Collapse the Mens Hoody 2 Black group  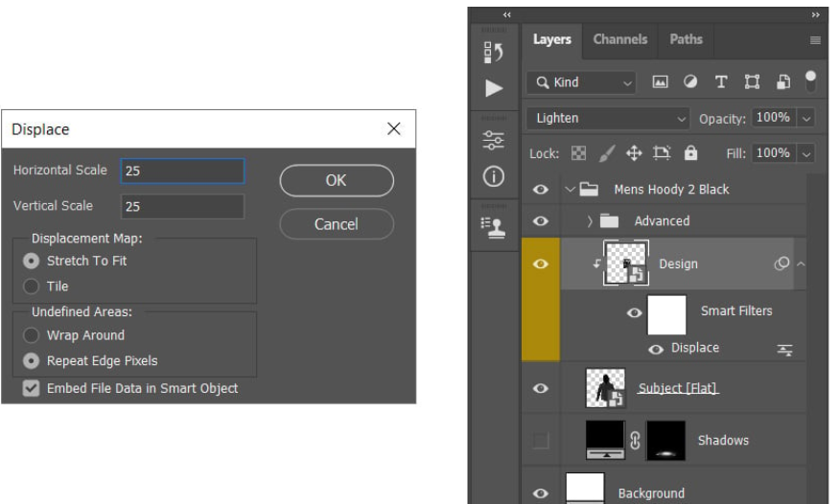pyautogui.click(x=570, y=189)
